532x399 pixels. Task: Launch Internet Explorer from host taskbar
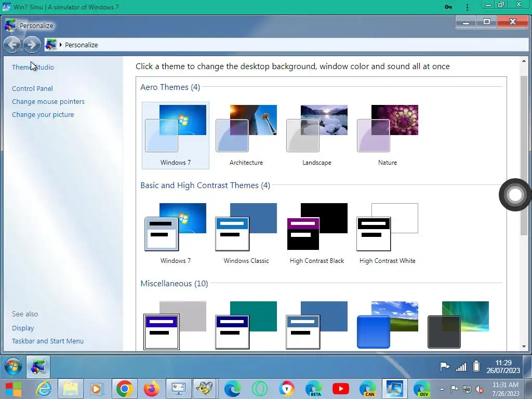pos(44,389)
